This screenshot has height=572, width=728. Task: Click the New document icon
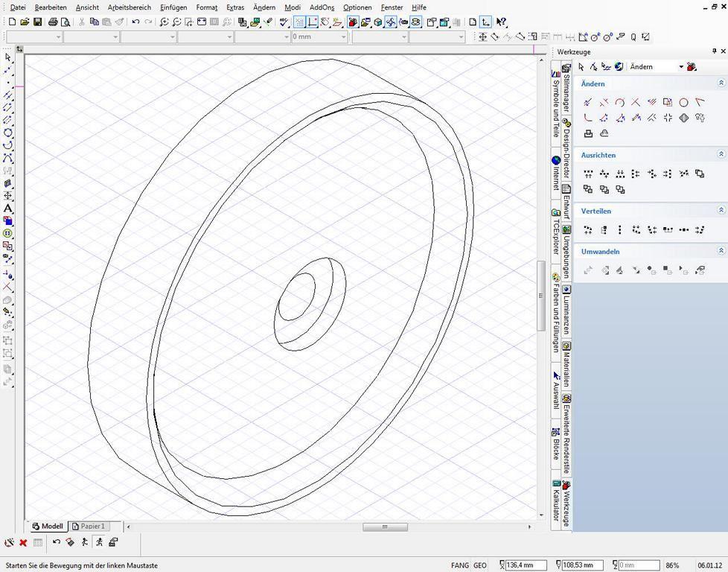coord(13,22)
